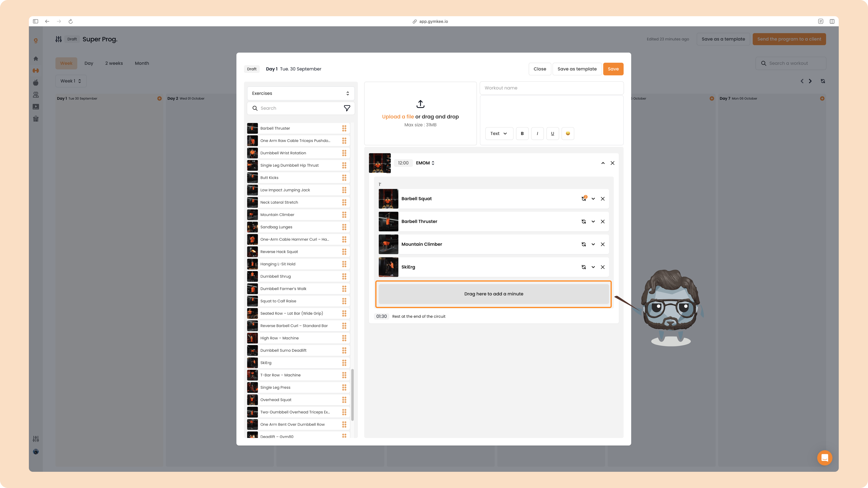Add a workout to Day 1 with plus icon
This screenshot has height=488, width=868.
click(x=159, y=98)
